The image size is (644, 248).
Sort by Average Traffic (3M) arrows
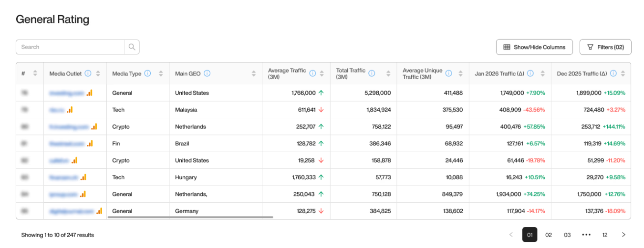pos(322,73)
